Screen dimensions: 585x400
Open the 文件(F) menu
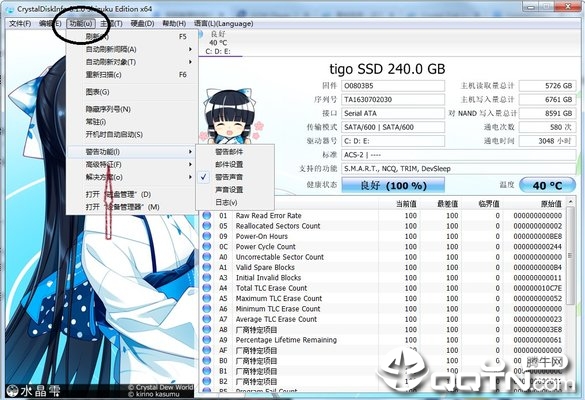pyautogui.click(x=20, y=24)
